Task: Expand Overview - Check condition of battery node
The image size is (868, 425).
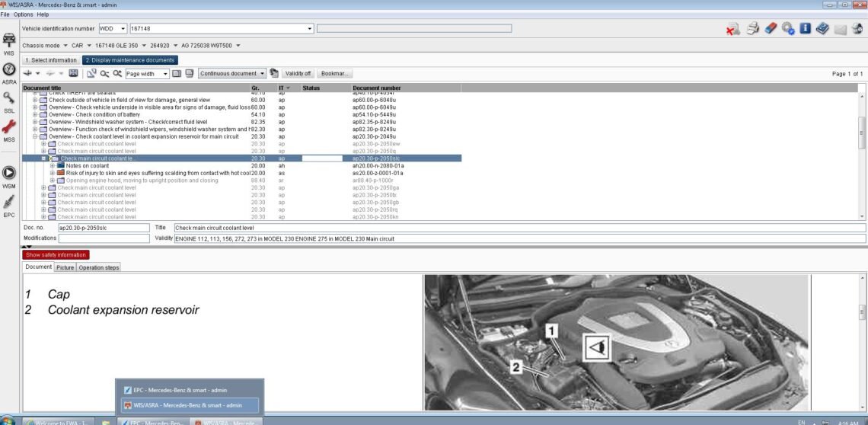Action: click(x=35, y=115)
